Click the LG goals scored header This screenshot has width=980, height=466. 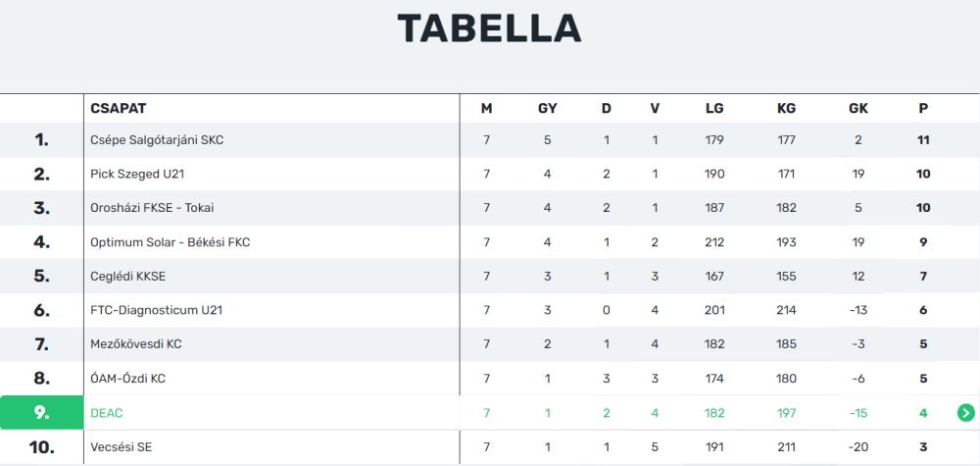[714, 109]
